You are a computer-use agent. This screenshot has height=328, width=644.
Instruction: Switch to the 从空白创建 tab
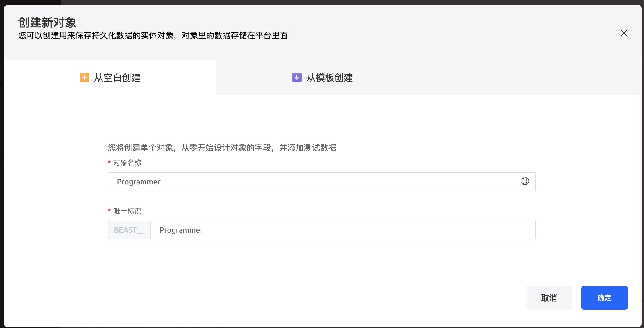tap(117, 78)
